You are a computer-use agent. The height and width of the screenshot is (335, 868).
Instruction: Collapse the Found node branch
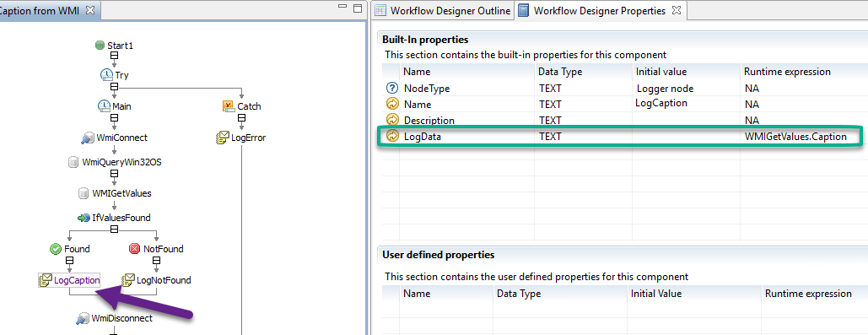tap(70, 261)
